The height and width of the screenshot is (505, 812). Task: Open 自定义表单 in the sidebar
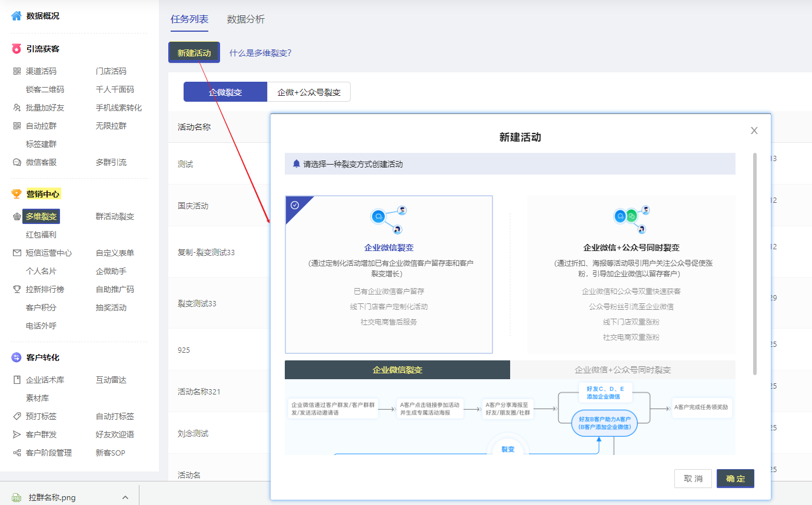pyautogui.click(x=115, y=253)
